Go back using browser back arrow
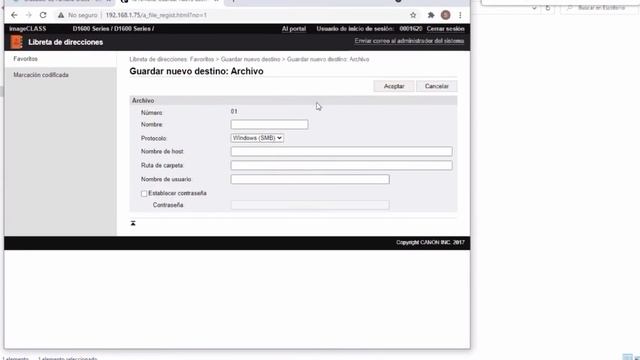640x360 pixels. (14, 15)
